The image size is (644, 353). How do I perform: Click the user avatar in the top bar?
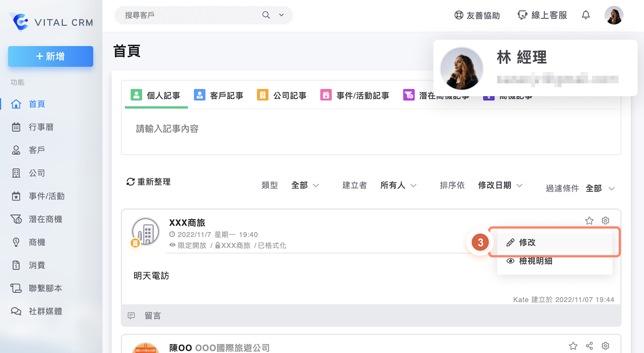[614, 15]
